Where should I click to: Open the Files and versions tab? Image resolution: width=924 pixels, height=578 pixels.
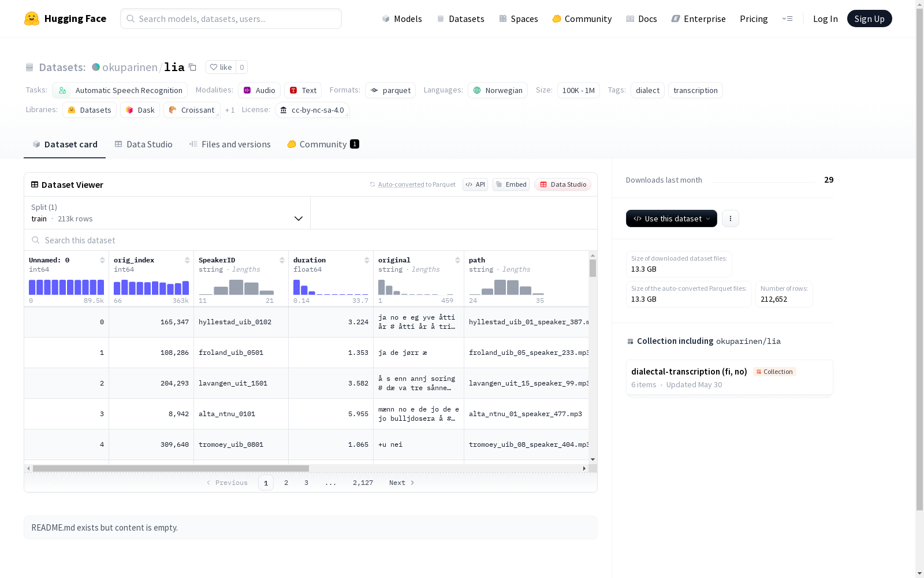click(x=230, y=144)
